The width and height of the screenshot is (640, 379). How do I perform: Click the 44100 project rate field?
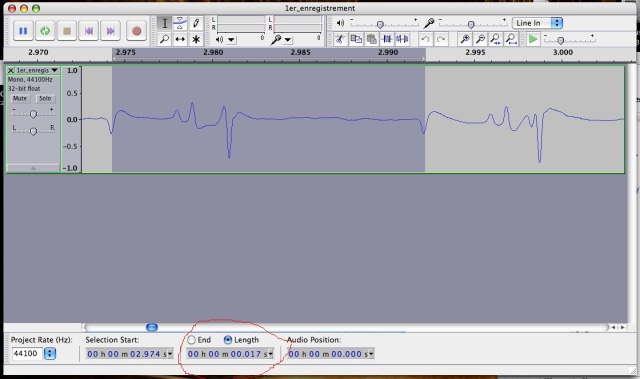27,353
